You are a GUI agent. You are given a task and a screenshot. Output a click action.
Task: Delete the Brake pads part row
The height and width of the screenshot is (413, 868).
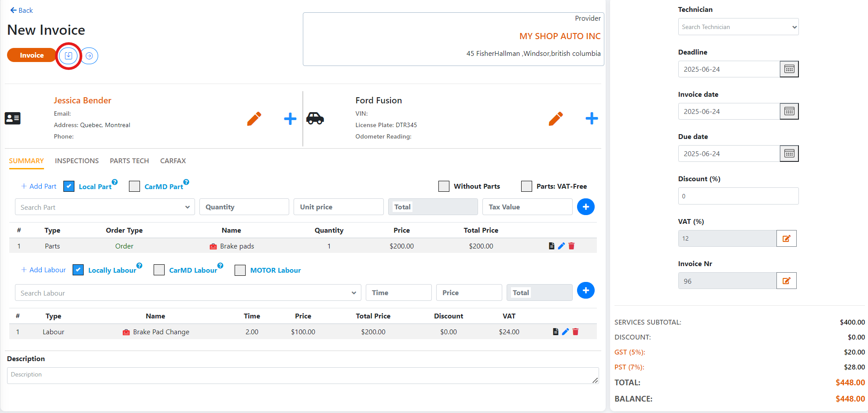point(571,246)
